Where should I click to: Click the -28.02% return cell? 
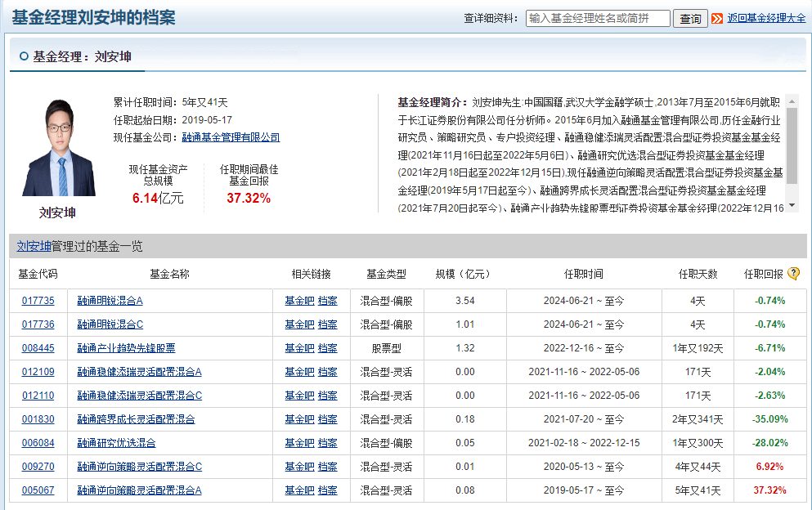coord(770,443)
